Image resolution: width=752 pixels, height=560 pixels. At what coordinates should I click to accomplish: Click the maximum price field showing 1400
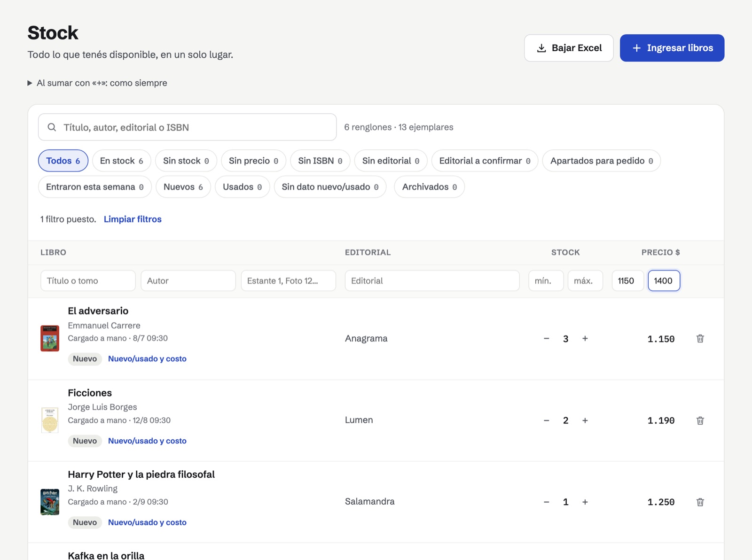click(664, 281)
